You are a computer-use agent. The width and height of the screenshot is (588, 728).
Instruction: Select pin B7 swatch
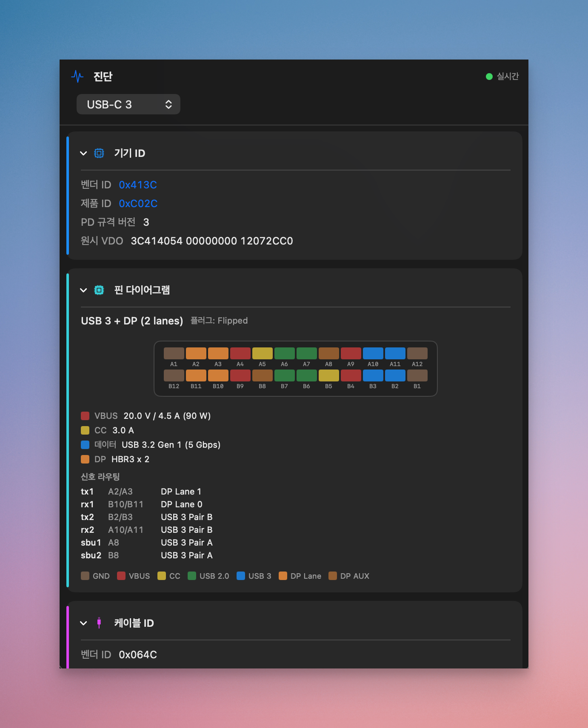point(285,375)
